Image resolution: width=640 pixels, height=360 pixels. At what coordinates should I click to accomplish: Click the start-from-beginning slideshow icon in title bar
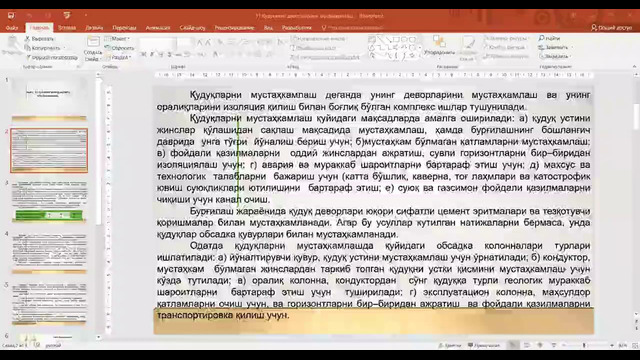click(x=67, y=16)
